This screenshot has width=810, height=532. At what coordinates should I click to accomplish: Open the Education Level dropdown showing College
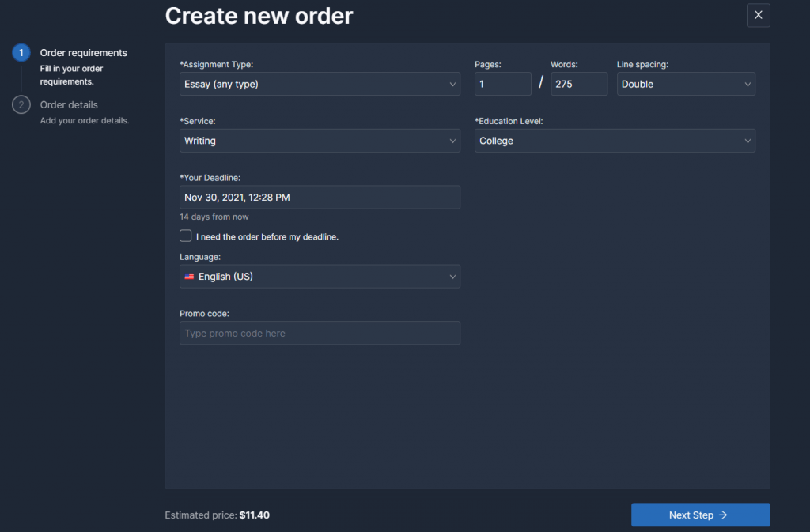615,141
